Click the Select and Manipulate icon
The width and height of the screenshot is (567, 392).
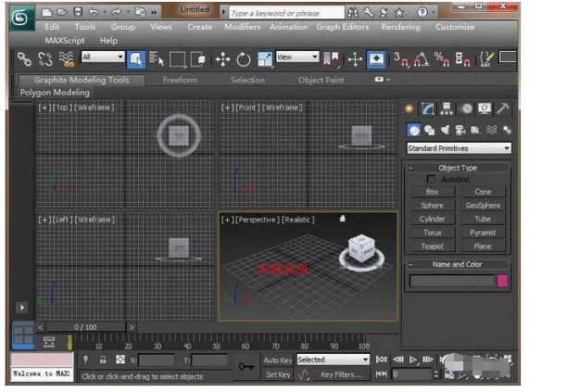(x=355, y=59)
